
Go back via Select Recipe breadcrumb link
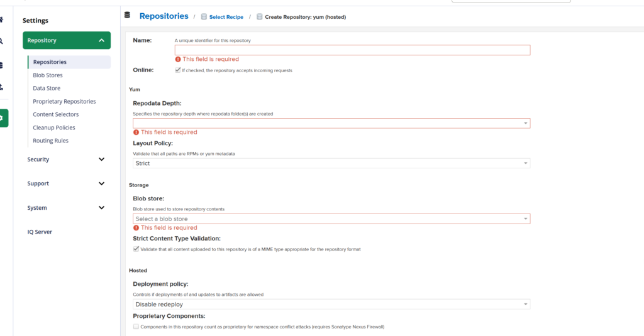click(226, 17)
